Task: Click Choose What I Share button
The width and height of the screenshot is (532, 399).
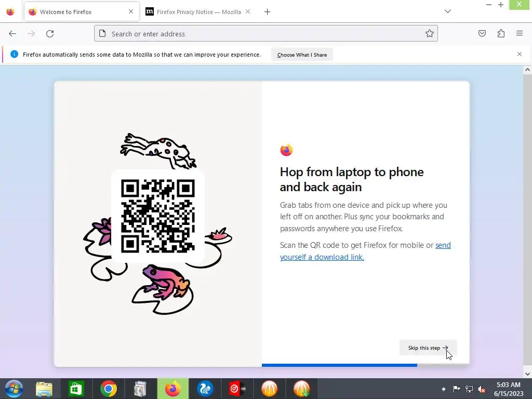Action: [x=302, y=55]
